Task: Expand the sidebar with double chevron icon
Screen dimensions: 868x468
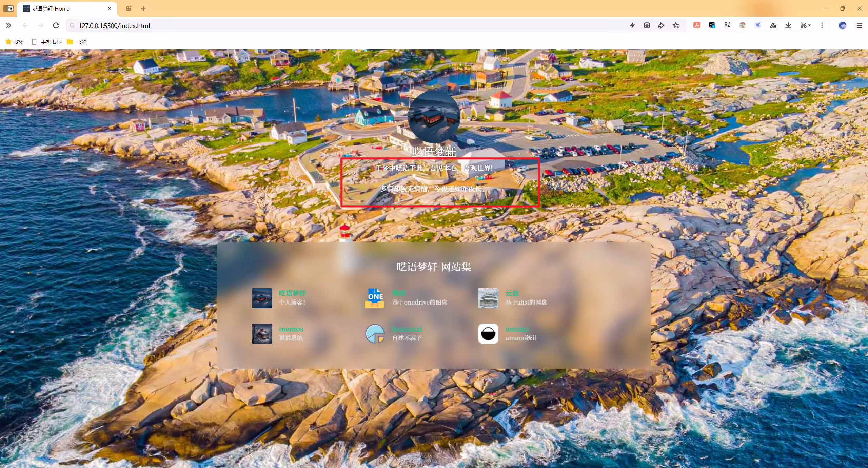Action: 8,25
